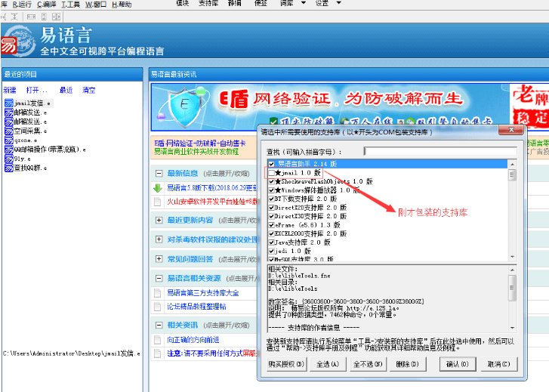Toggle DirectX2D支持库 2.0 版 checkbox
Screen dimensions: 549x392
271,208
